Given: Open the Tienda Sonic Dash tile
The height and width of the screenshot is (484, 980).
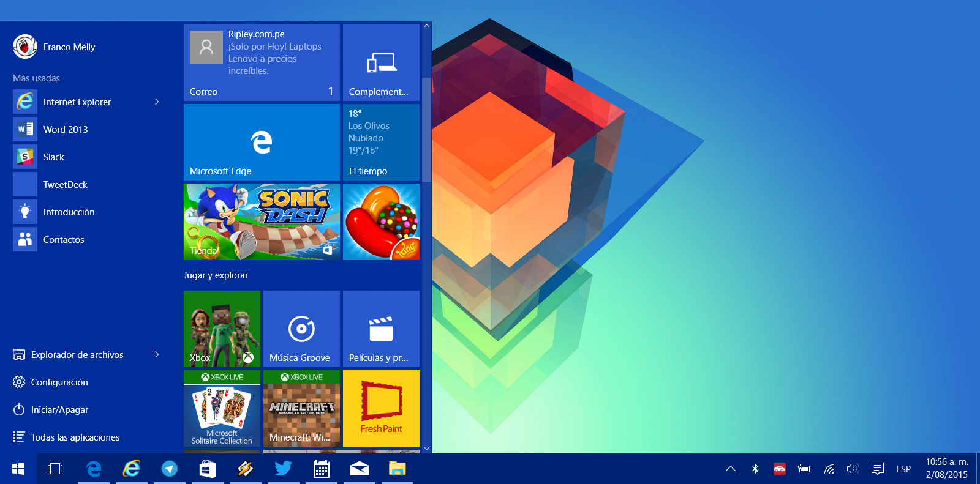Looking at the screenshot, I should 262,222.
